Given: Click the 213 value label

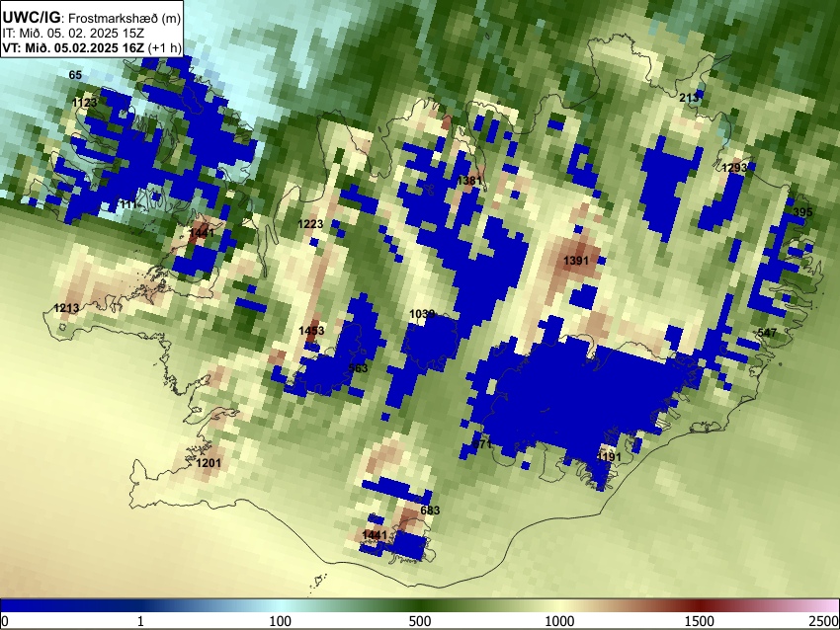Looking at the screenshot, I should tap(689, 98).
